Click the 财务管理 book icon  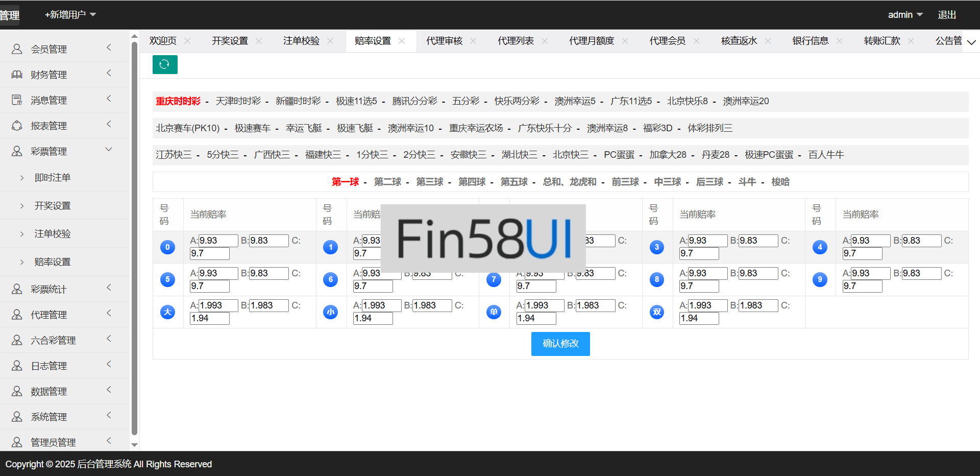coord(17,75)
